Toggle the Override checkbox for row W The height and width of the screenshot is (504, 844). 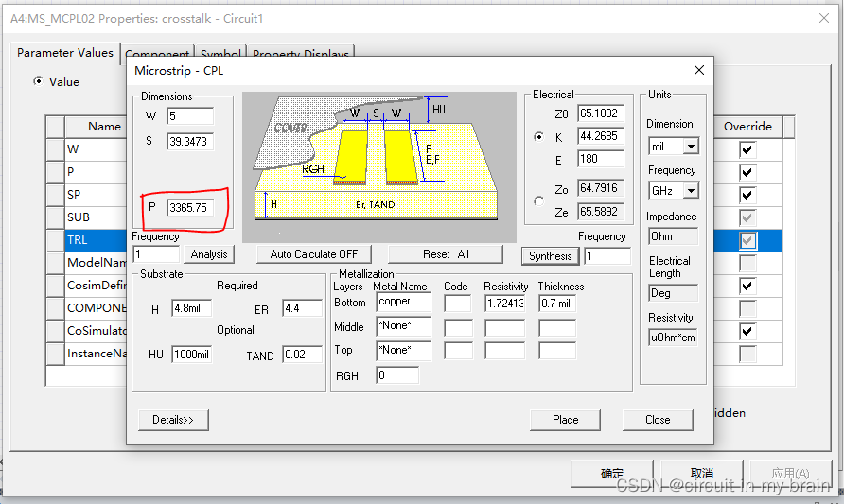pos(747,149)
